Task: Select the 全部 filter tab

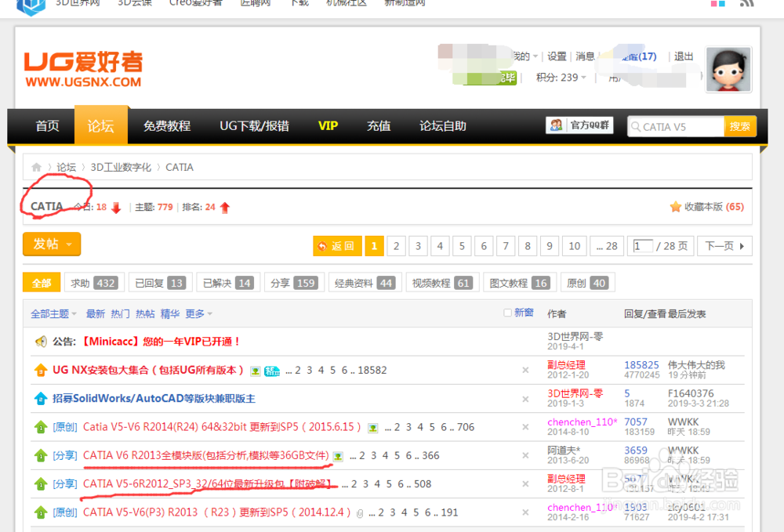Action: [42, 283]
